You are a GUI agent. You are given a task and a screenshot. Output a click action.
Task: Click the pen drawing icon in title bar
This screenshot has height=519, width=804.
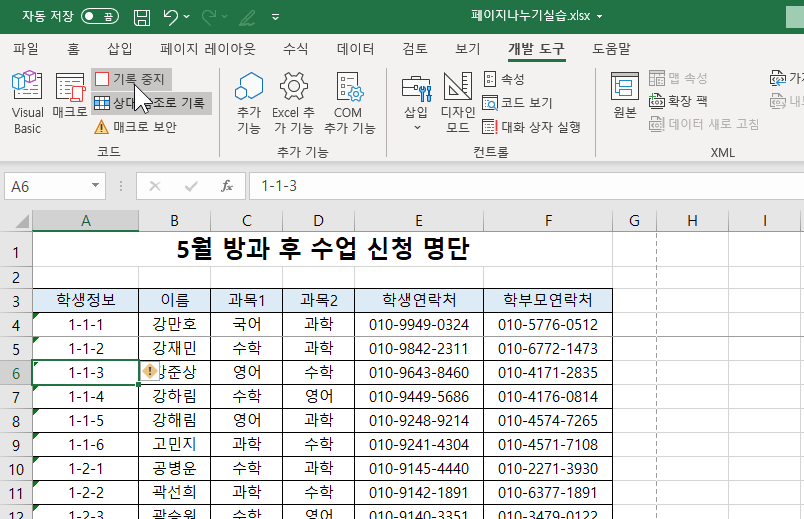[247, 17]
